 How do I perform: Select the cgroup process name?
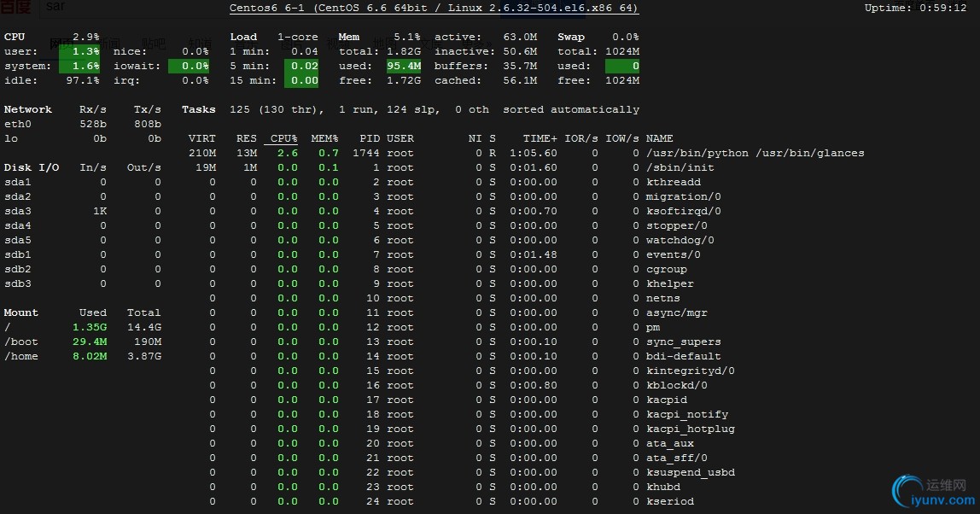tap(666, 269)
